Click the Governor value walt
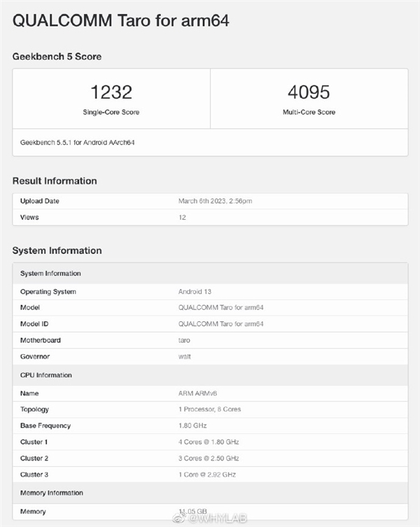The height and width of the screenshot is (527, 420). pyautogui.click(x=185, y=357)
